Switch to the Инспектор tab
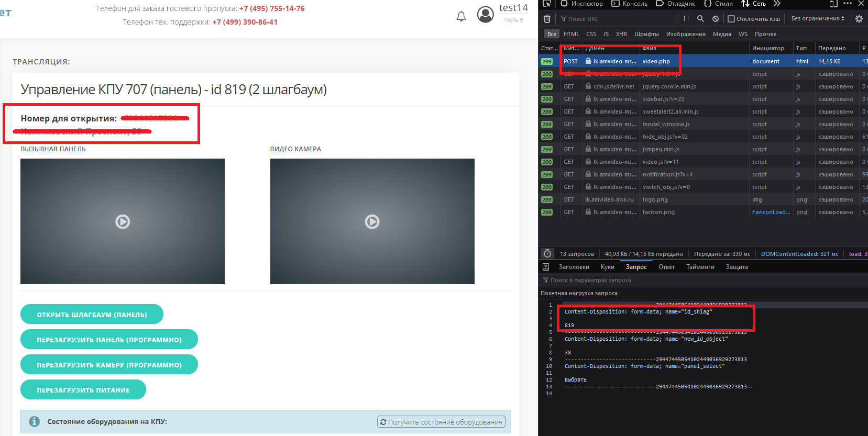The height and width of the screenshot is (436, 868). [581, 4]
